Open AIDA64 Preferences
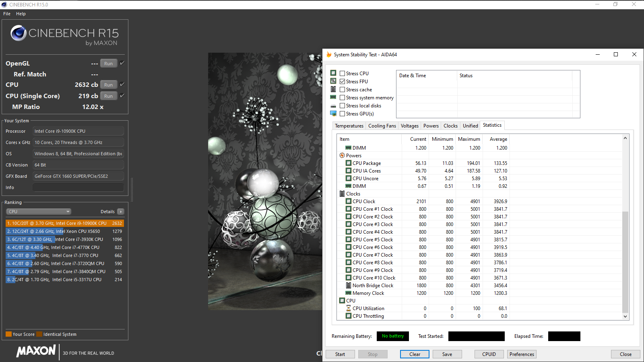Screen dimensions: 644x362 tap(522, 354)
